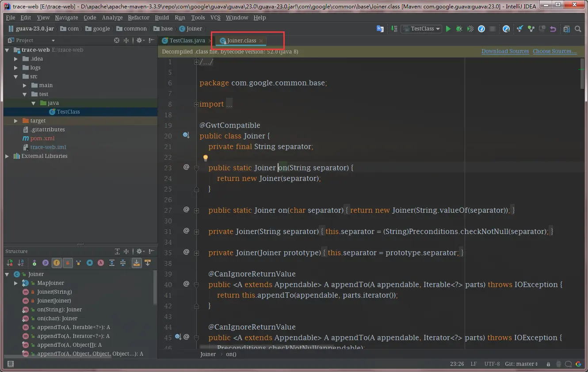This screenshot has height=372, width=588.
Task: Expand the MapJoiner node in Structure
Action: pyautogui.click(x=16, y=283)
